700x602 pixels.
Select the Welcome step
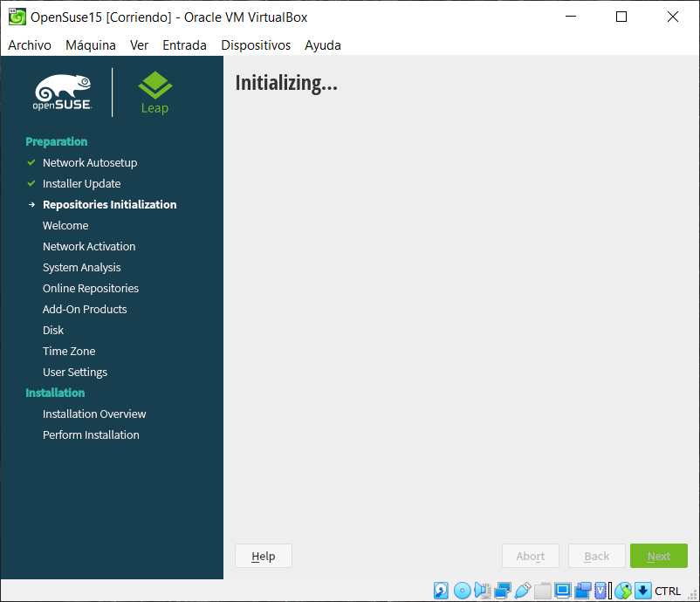[65, 225]
